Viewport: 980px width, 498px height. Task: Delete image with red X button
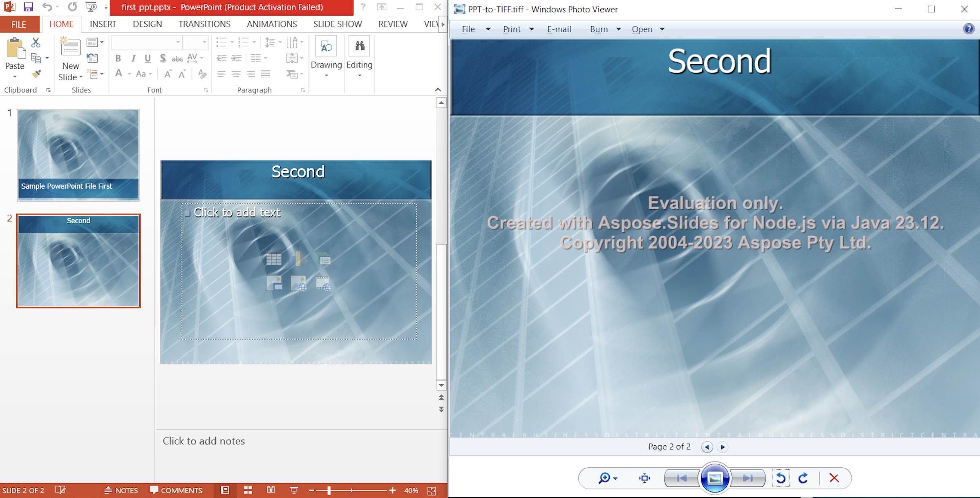click(834, 478)
